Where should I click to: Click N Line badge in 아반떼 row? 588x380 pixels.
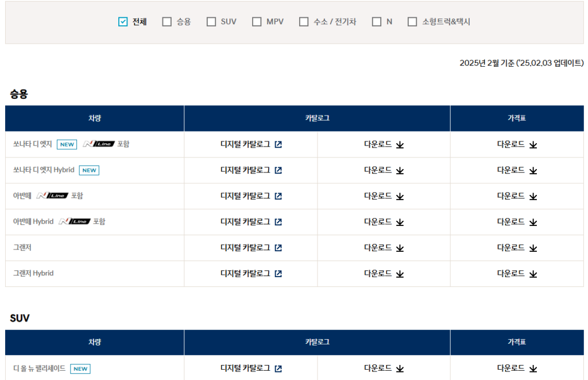tap(52, 196)
